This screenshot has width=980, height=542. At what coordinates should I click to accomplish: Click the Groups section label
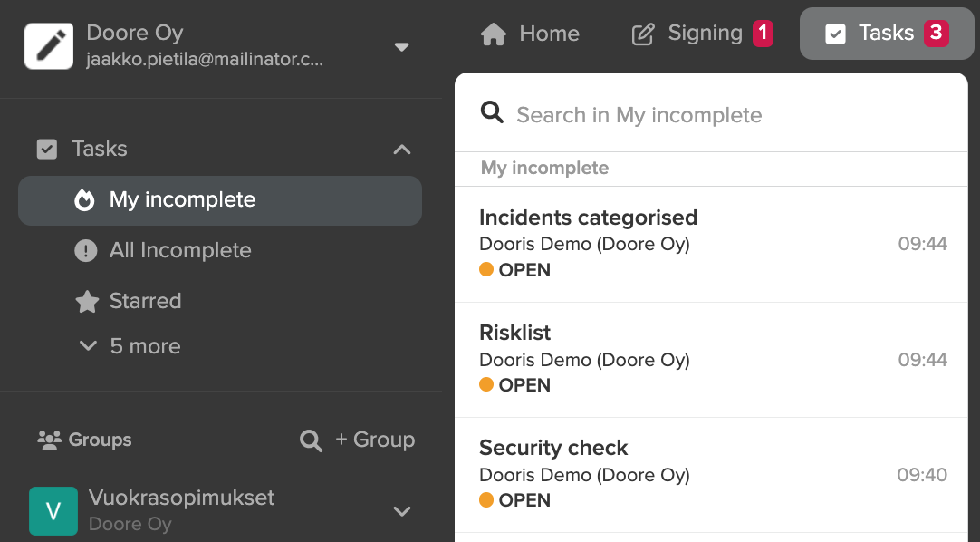(100, 440)
